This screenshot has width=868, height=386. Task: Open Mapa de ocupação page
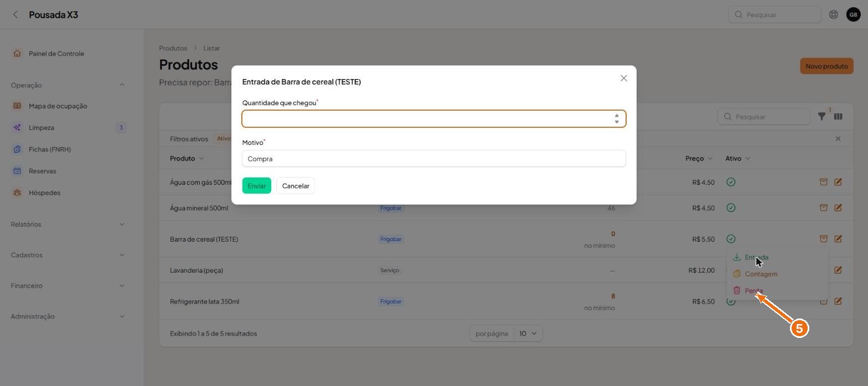point(58,106)
